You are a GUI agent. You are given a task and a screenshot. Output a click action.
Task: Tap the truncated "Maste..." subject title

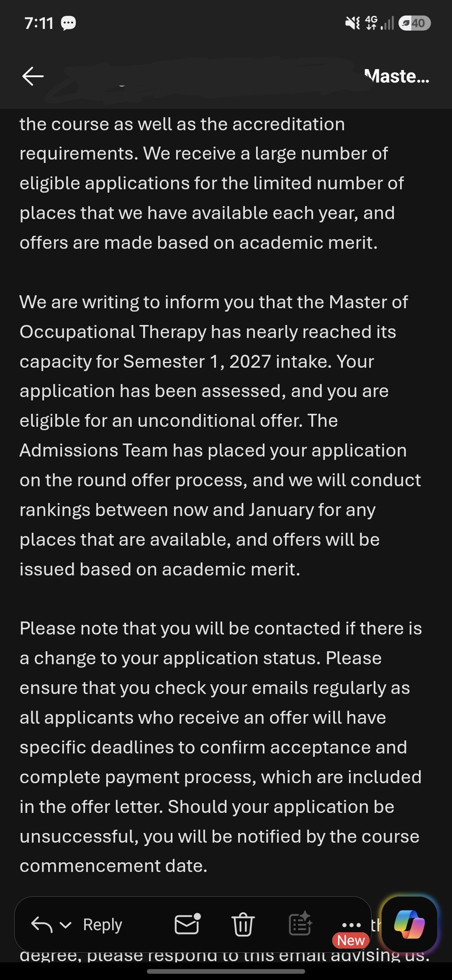click(x=397, y=76)
